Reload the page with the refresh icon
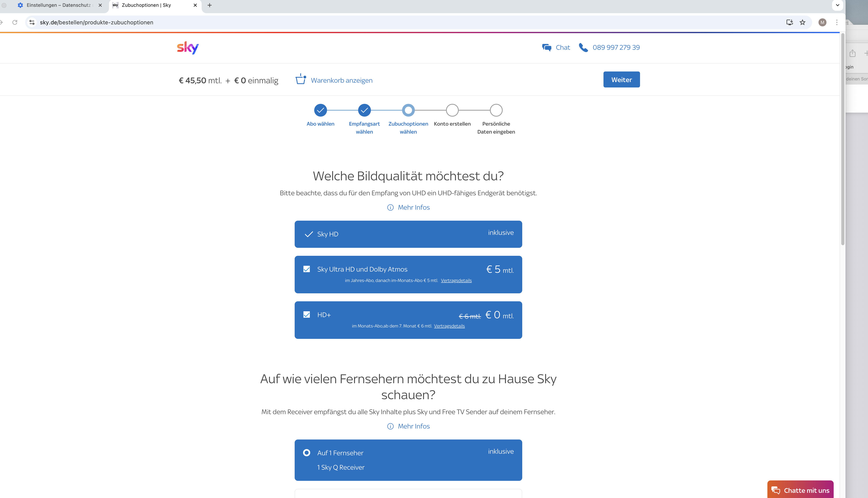868x498 pixels. [14, 22]
